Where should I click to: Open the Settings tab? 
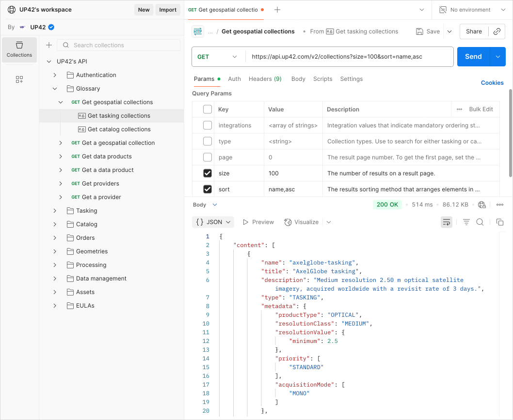point(352,79)
